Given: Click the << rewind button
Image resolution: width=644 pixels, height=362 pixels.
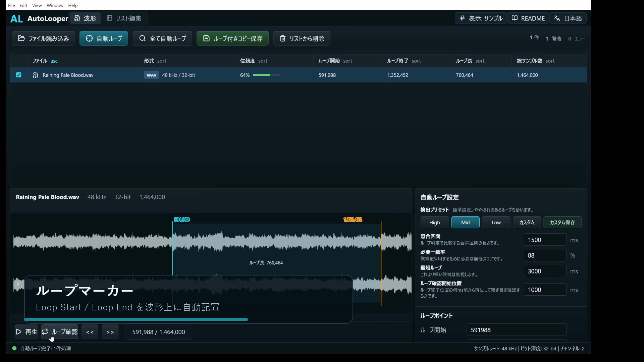Looking at the screenshot, I should [90, 332].
